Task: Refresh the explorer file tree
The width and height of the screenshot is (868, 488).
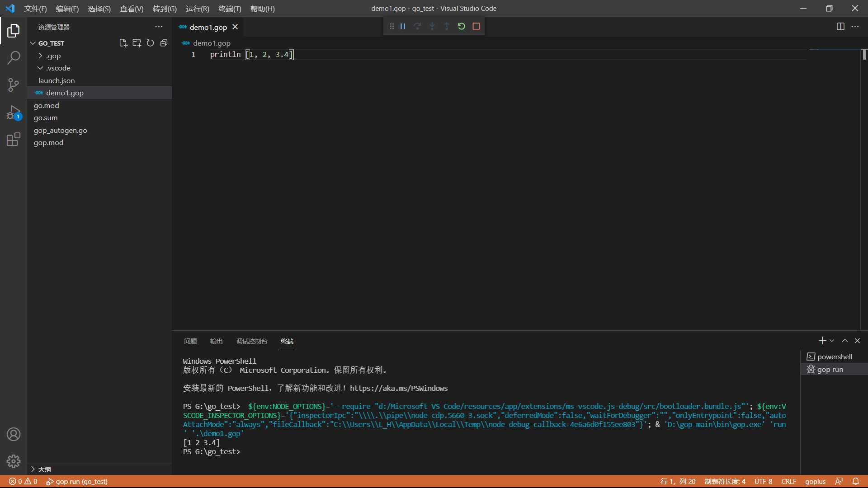Action: [x=150, y=43]
